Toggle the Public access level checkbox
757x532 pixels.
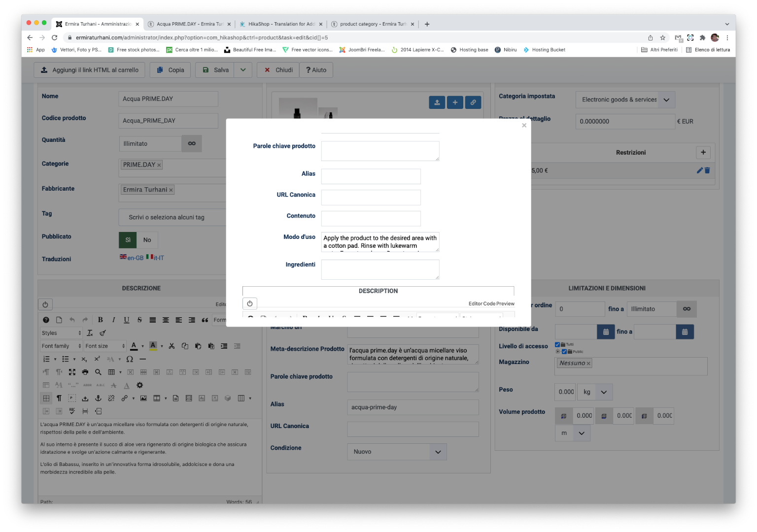pos(564,352)
